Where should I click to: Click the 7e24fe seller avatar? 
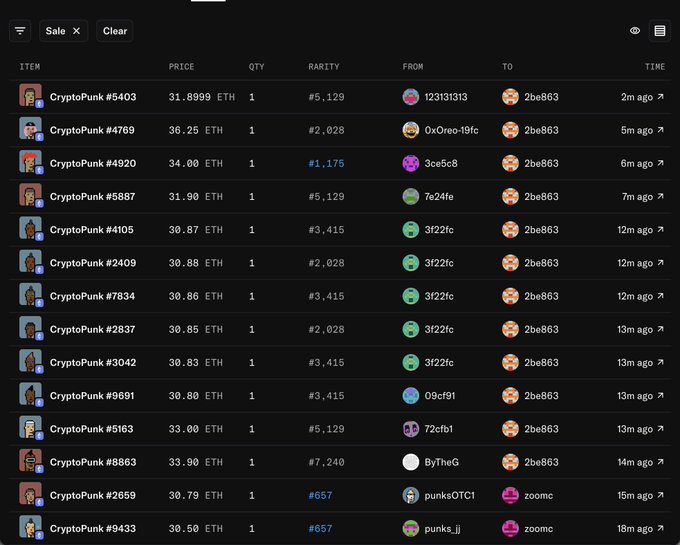pyautogui.click(x=411, y=196)
